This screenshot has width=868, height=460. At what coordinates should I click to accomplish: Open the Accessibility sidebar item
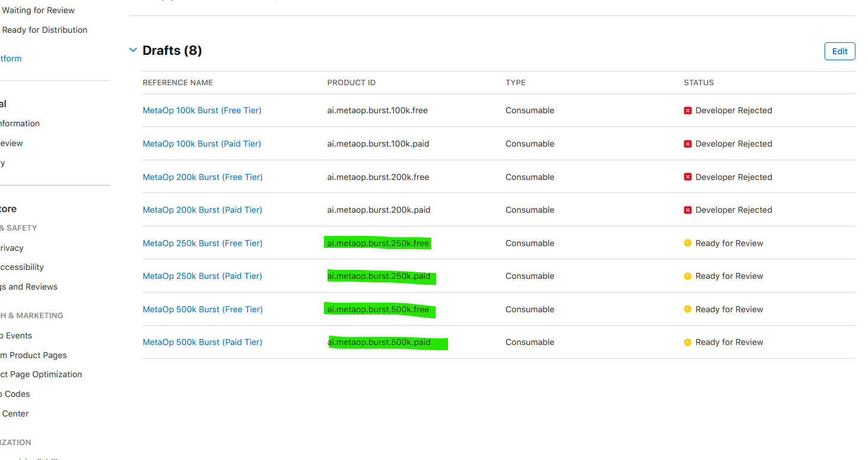(x=22, y=267)
